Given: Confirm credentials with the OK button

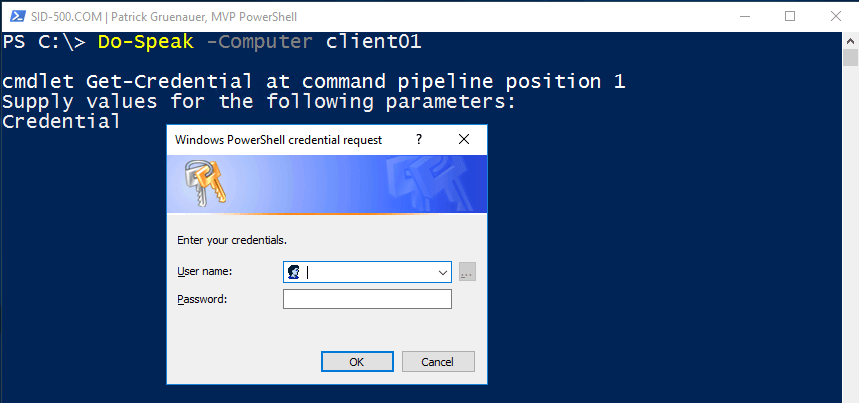Looking at the screenshot, I should click(x=357, y=361).
